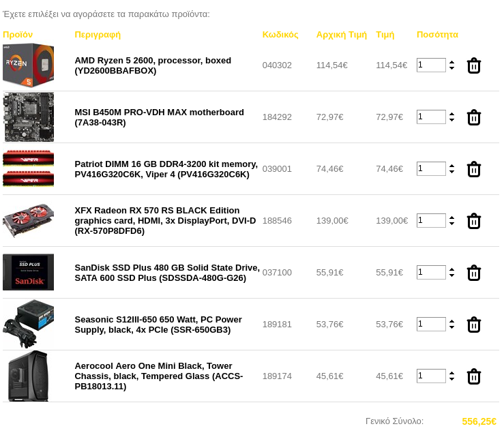Click the quantity field for Patriot DIMM memory
This screenshot has height=435, width=504.
pyautogui.click(x=431, y=168)
